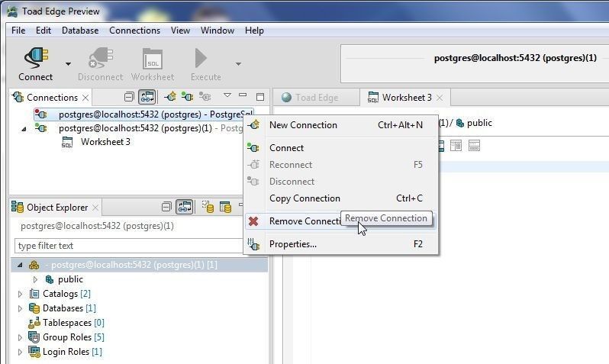609x364 pixels.
Task: Toggle link with editor in Connections panel
Action: (147, 97)
